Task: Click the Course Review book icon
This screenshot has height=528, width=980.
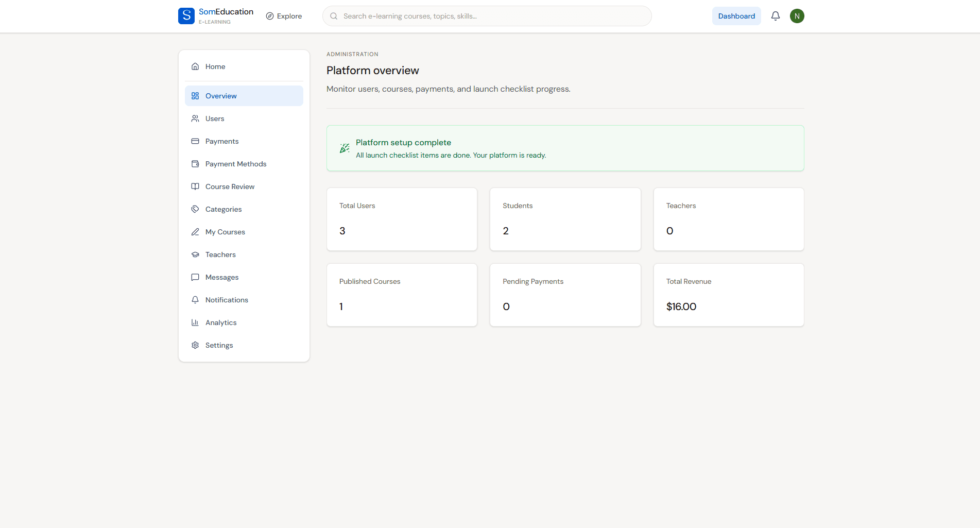Action: click(195, 186)
